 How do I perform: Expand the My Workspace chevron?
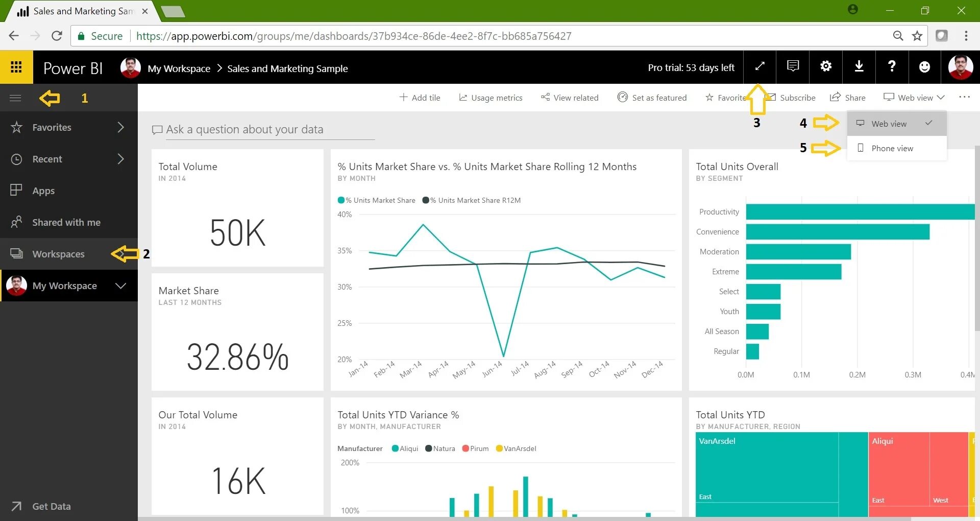tap(121, 286)
